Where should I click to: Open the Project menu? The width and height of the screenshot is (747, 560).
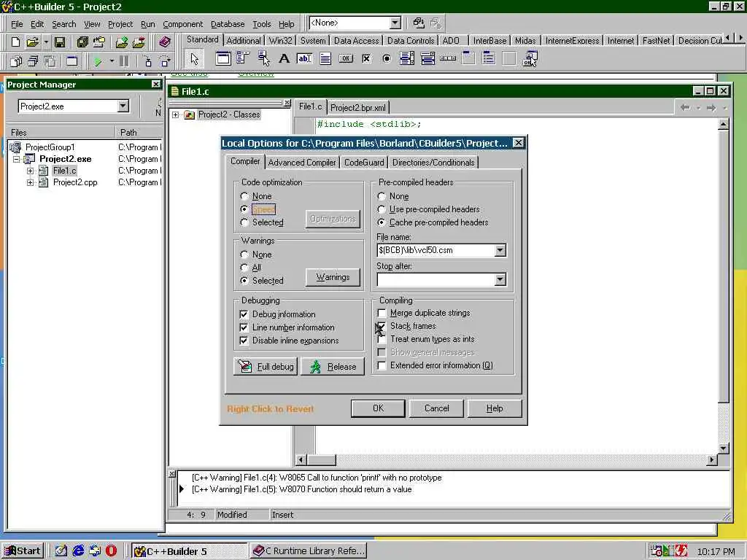(120, 24)
